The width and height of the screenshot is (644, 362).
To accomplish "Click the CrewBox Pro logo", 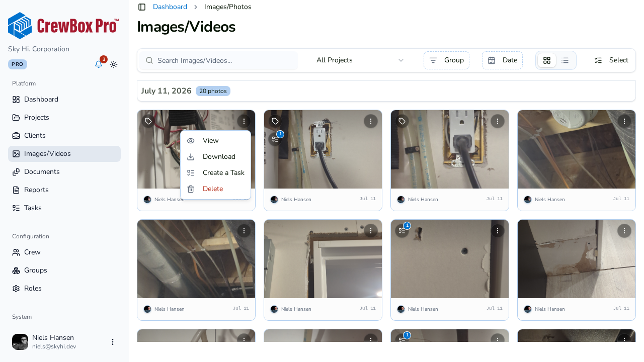I will coord(63,26).
